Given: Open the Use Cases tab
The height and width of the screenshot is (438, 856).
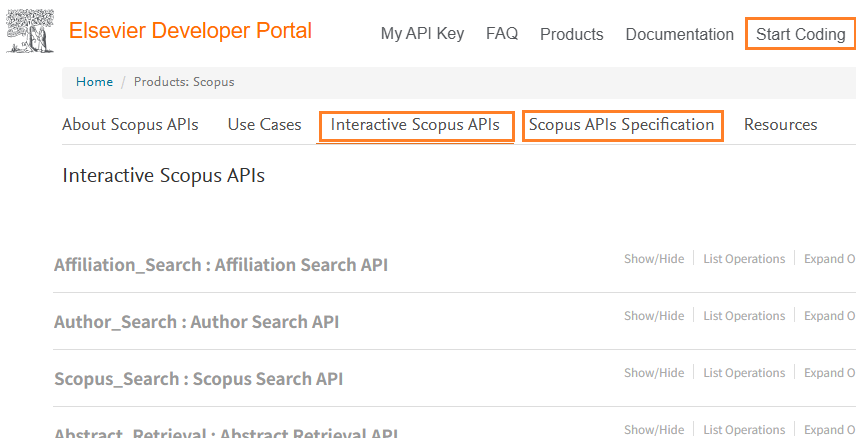Looking at the screenshot, I should pyautogui.click(x=264, y=125).
